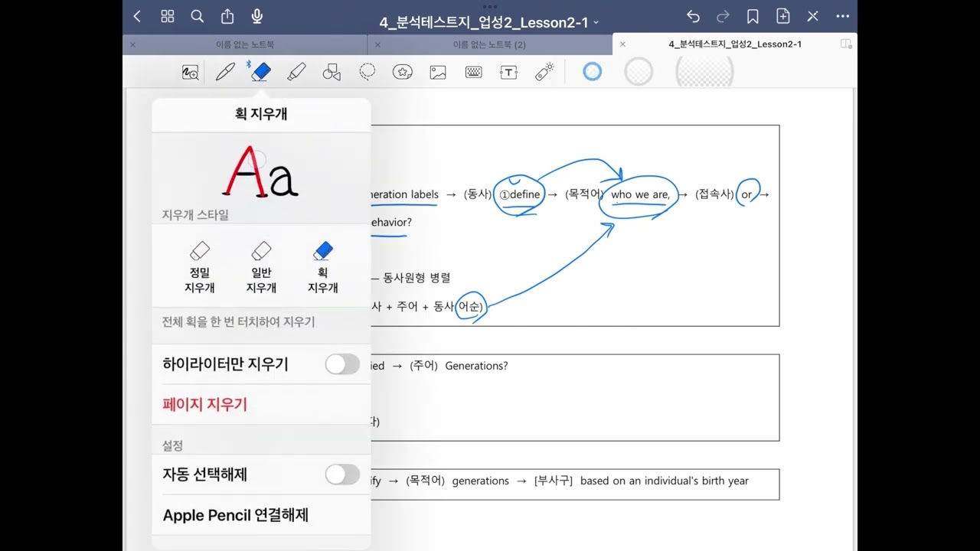The height and width of the screenshot is (551, 980).
Task: Exit editing mode with the X icon
Action: (813, 16)
